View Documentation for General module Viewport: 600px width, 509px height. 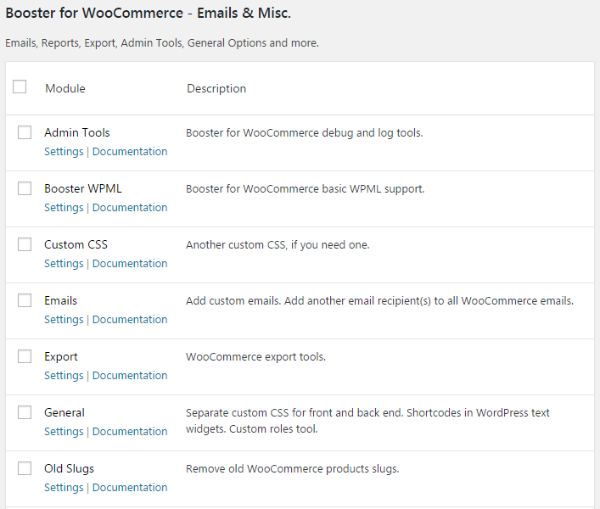130,431
